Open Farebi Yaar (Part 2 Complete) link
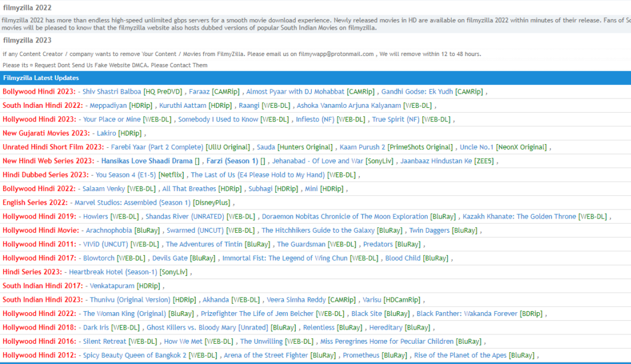 click(x=157, y=147)
